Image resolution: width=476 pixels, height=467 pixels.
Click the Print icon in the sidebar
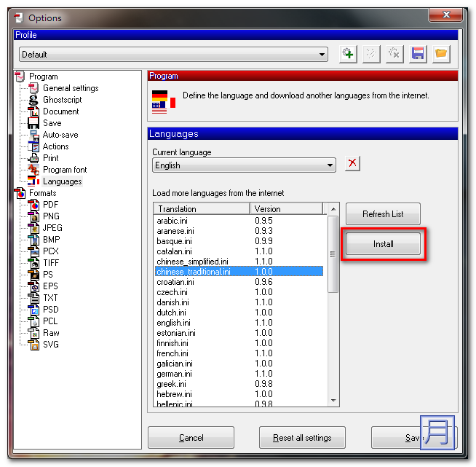[x=33, y=158]
